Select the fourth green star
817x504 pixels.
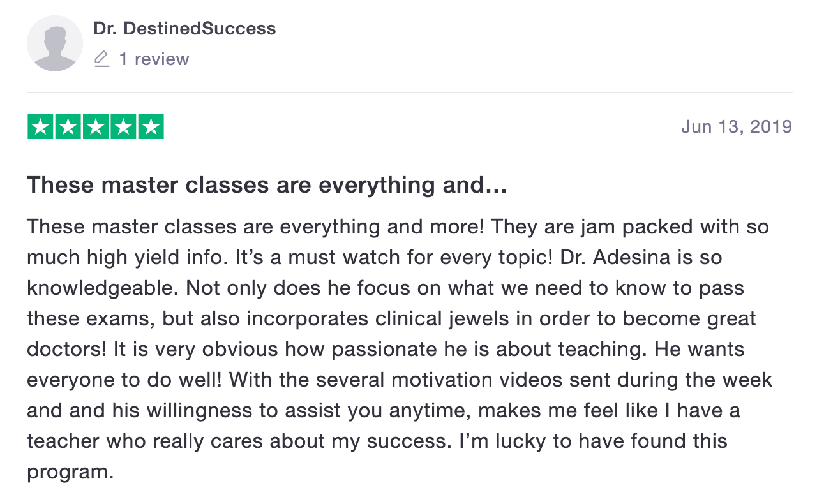123,126
